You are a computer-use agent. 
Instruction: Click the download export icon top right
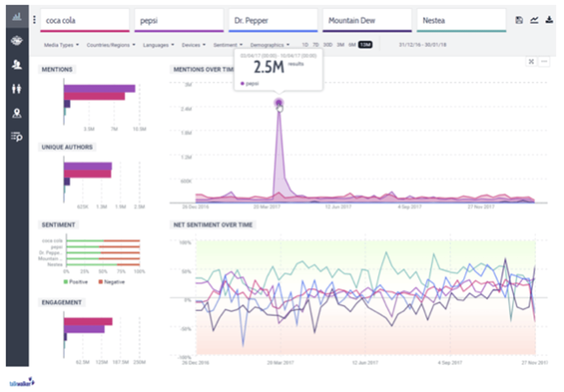coord(549,20)
